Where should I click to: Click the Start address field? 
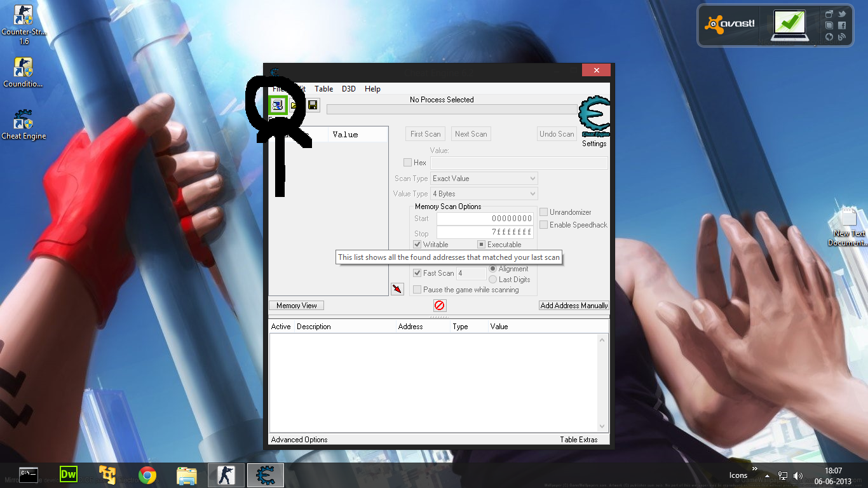tap(485, 219)
